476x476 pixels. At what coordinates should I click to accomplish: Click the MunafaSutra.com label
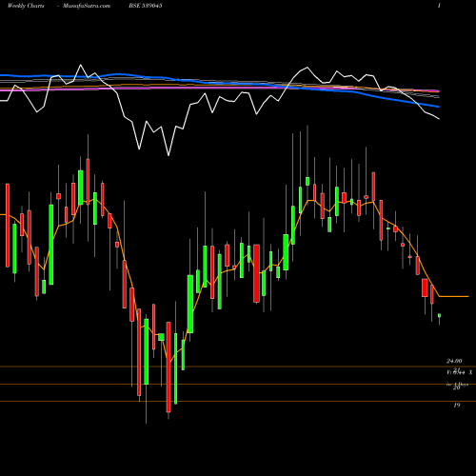(87, 6)
